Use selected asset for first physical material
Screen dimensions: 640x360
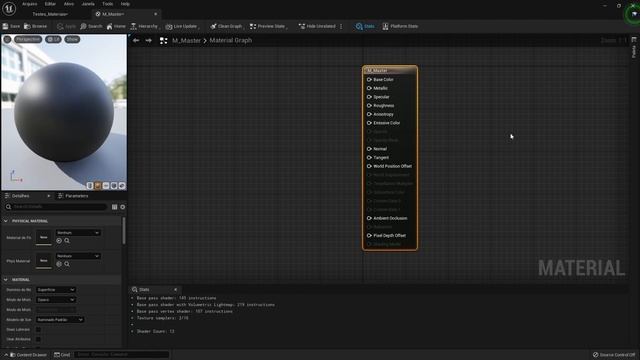(x=59, y=241)
